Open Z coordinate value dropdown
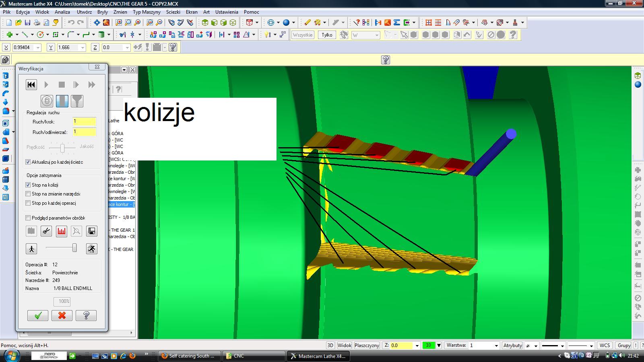The width and height of the screenshot is (644, 362). coord(127,47)
